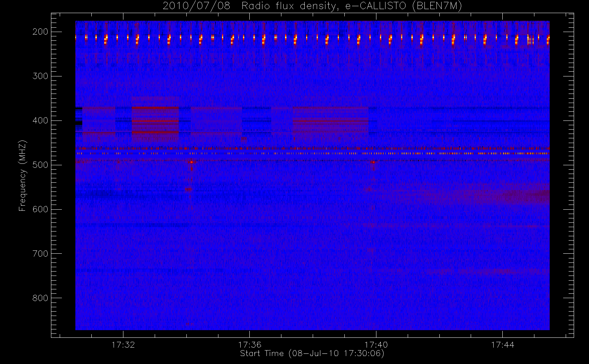The width and height of the screenshot is (589, 364).
Task: Select the 300 frequency tick label
Action: [x=40, y=76]
